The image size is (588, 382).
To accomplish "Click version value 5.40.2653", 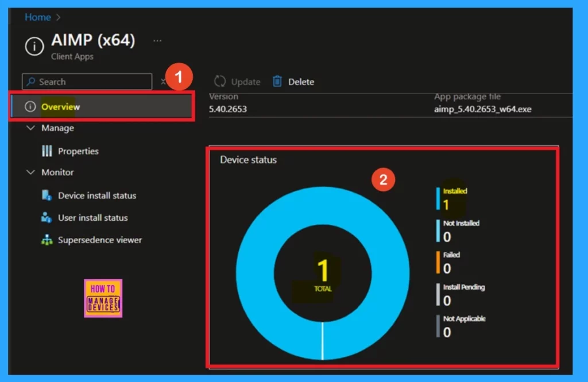I will point(227,109).
